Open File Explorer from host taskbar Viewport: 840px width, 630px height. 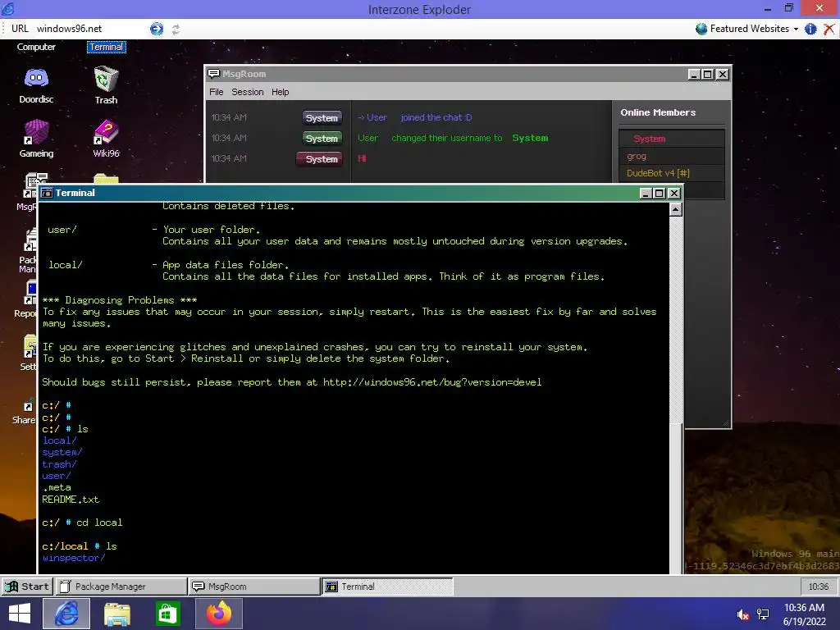pyautogui.click(x=116, y=614)
